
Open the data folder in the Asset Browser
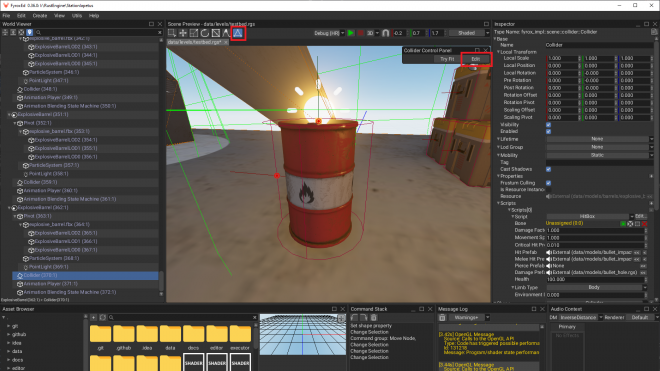coord(170,338)
